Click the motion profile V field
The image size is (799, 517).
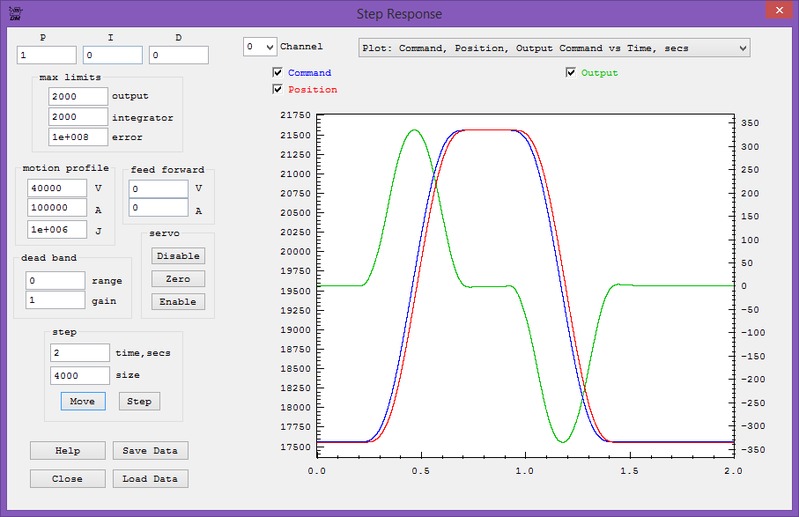coord(57,188)
